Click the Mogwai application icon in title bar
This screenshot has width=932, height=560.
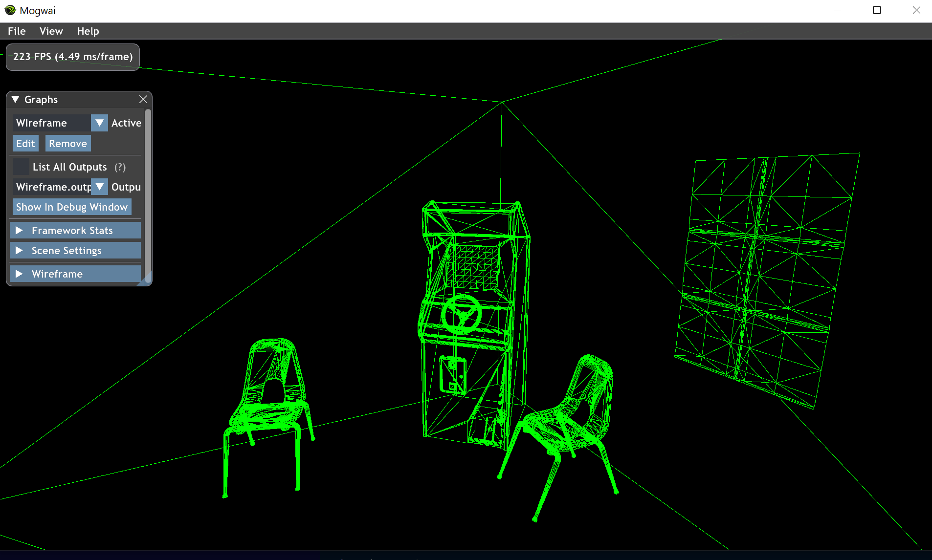tap(10, 10)
